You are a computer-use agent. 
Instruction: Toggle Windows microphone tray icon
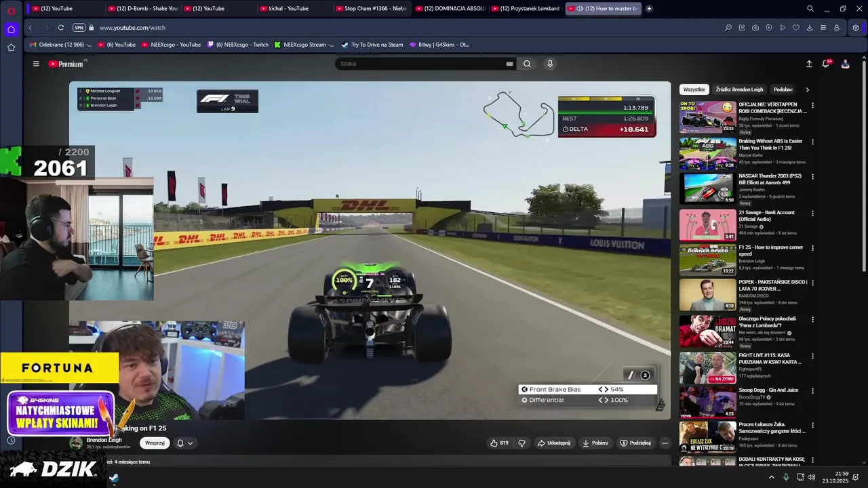tap(786, 477)
